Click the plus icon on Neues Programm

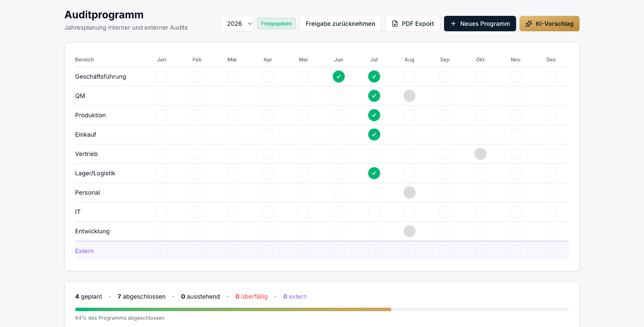tap(454, 24)
